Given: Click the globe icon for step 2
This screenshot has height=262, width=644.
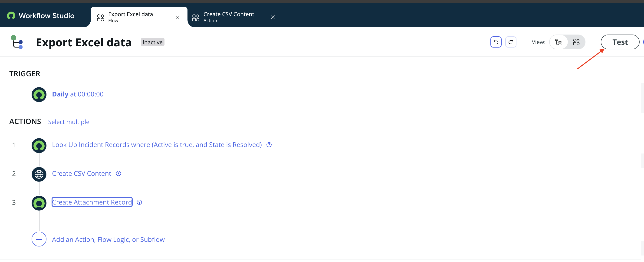Looking at the screenshot, I should (x=39, y=174).
